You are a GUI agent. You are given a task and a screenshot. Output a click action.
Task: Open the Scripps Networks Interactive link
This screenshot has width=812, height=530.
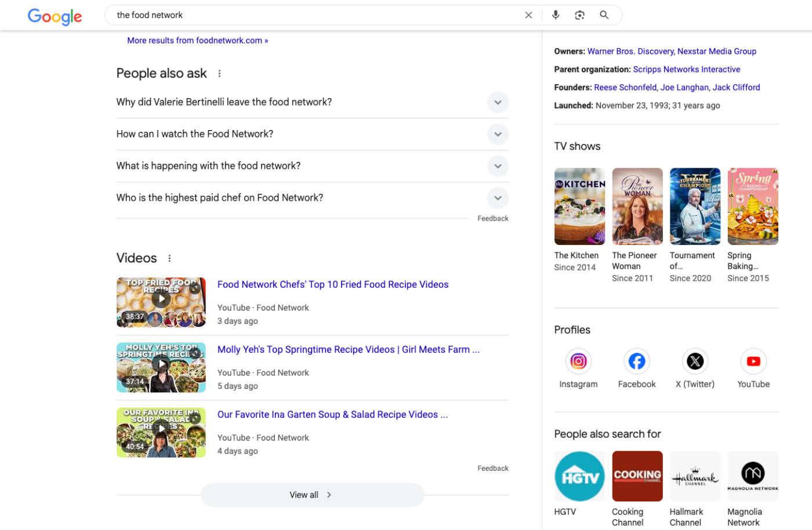point(686,69)
